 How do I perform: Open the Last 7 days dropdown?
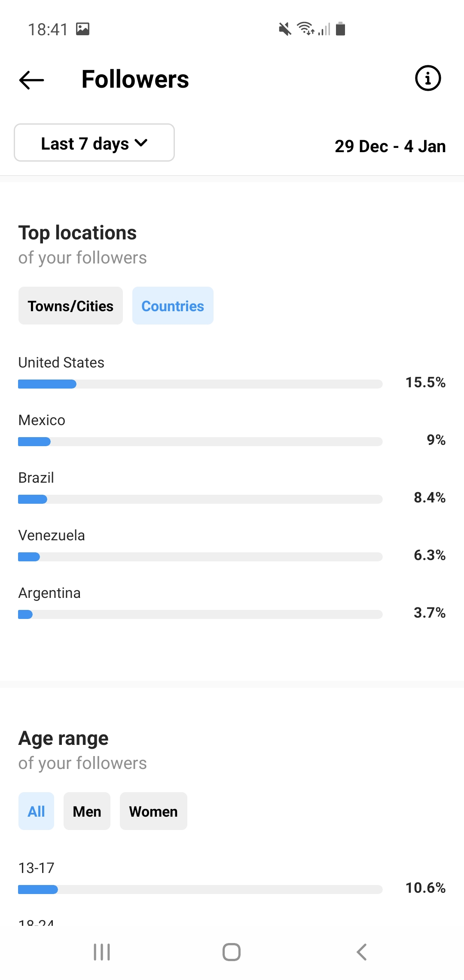pyautogui.click(x=95, y=143)
